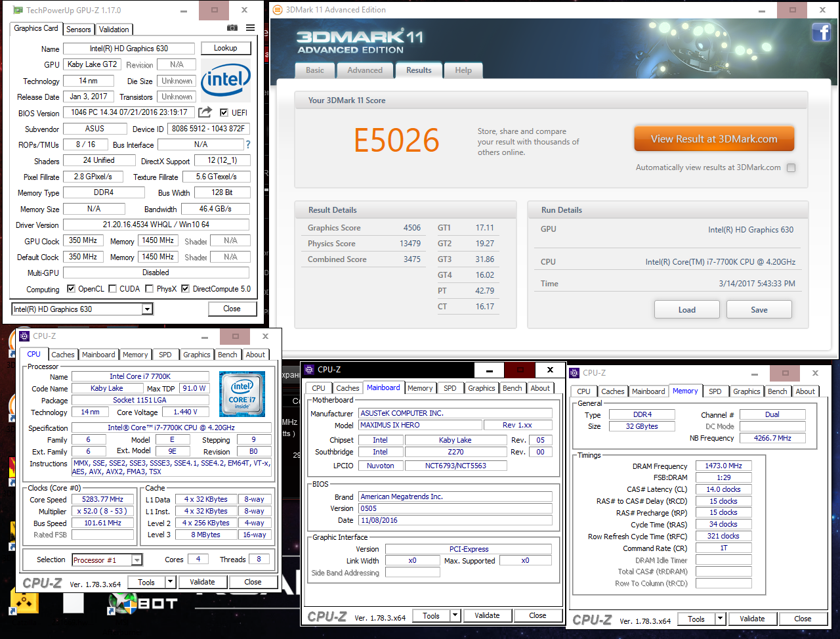Open the Basic tab in 3DMark 11
The height and width of the screenshot is (639, 840).
315,70
